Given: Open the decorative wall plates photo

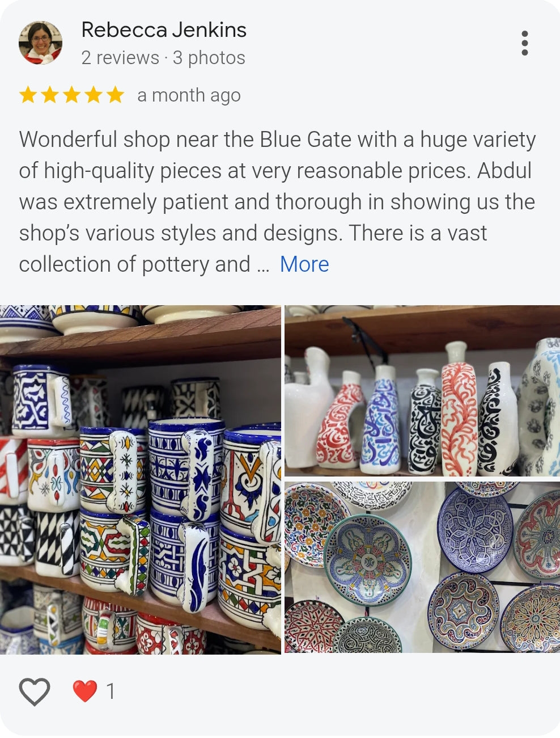Looking at the screenshot, I should tap(422, 567).
